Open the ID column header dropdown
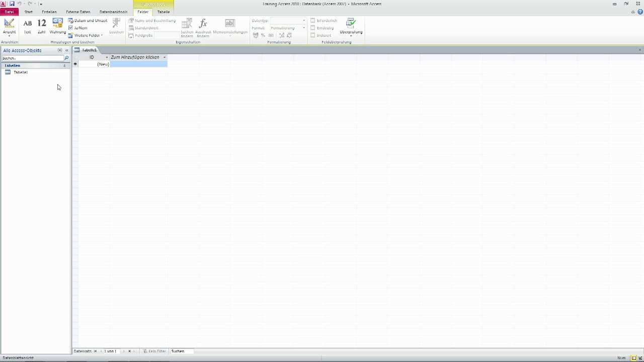Screen dimensions: 644x362 pos(107,57)
